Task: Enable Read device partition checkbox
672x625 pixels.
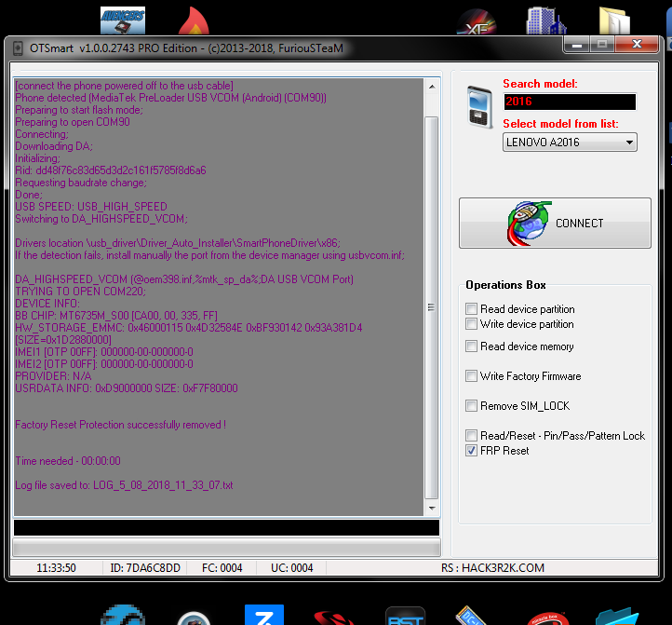Action: pos(472,309)
